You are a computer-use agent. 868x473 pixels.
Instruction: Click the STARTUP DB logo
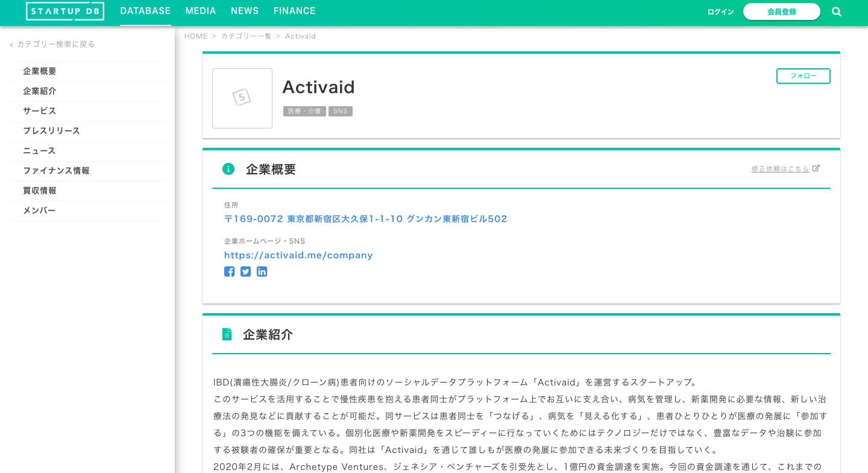tap(65, 10)
